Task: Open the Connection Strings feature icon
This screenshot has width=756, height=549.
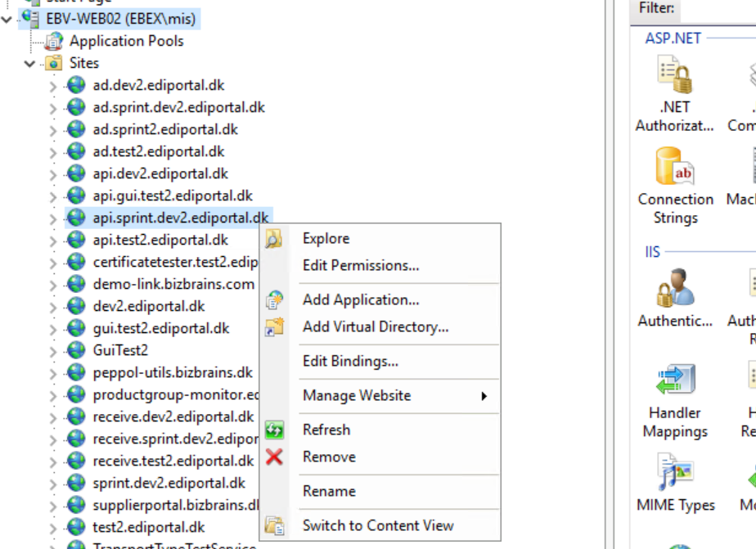Action: pos(675,167)
